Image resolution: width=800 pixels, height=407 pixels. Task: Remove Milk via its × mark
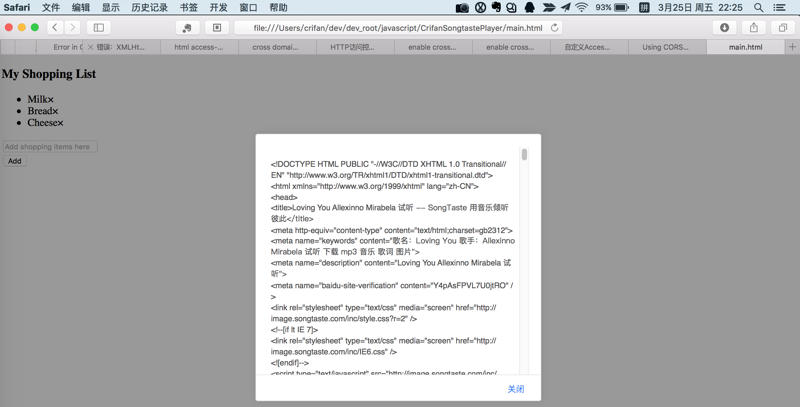[51, 99]
